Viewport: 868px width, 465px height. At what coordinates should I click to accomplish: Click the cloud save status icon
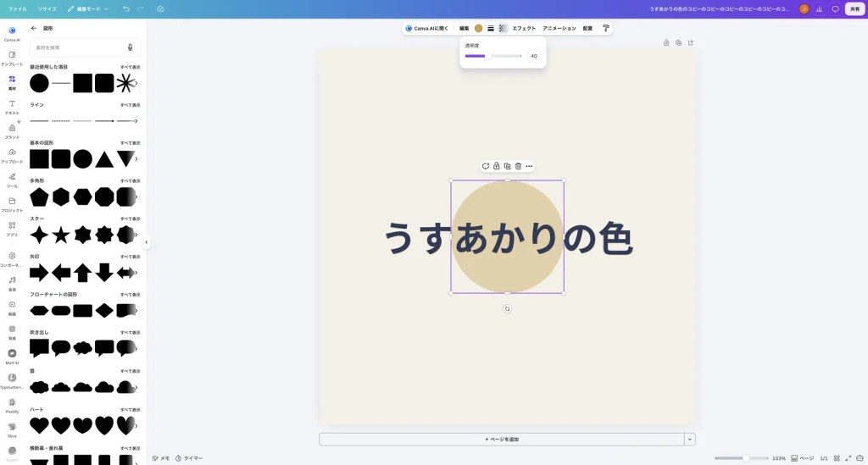click(160, 8)
